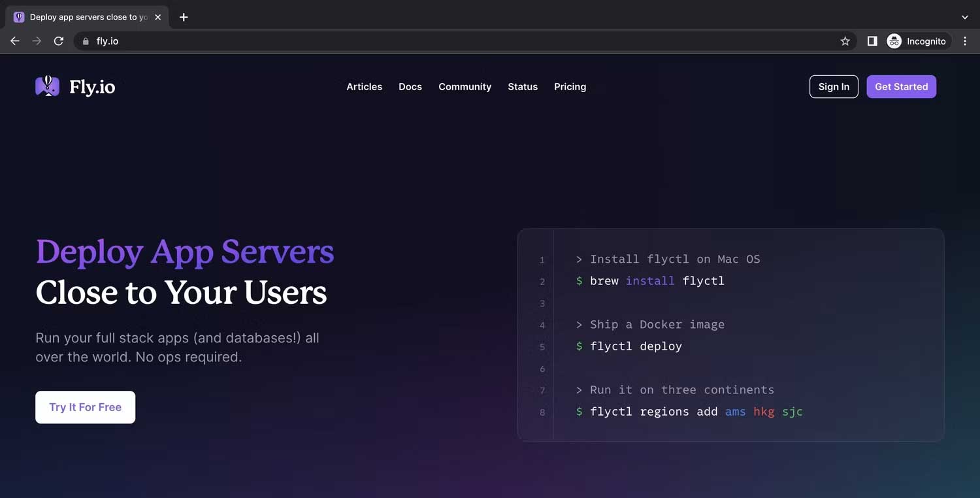Click the favicon on the browser tab
980x498 pixels.
pos(18,16)
